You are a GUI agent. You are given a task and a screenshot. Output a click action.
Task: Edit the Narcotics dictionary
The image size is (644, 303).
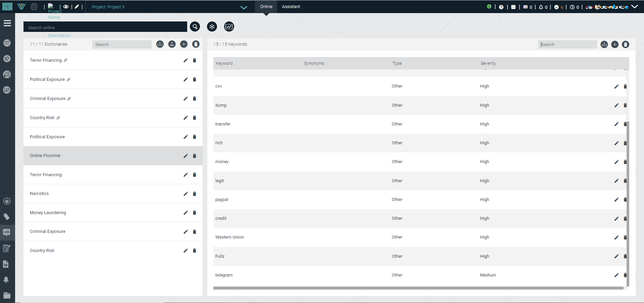pyautogui.click(x=185, y=194)
